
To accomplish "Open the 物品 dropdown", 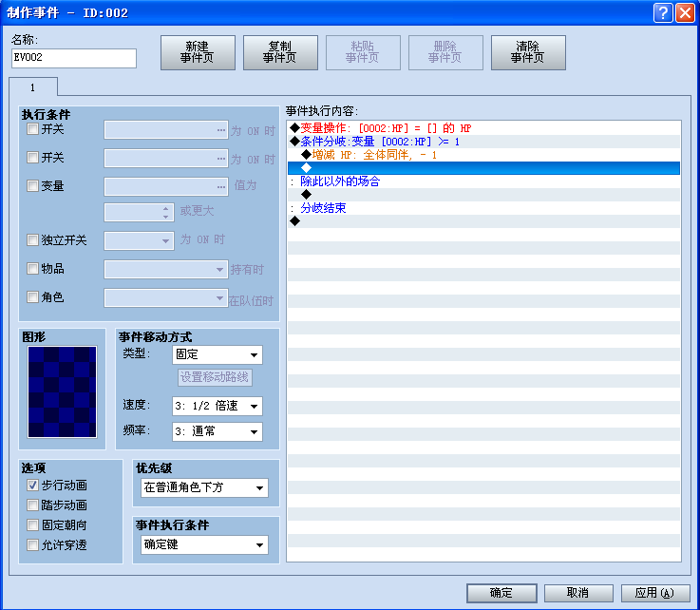I will point(166,270).
